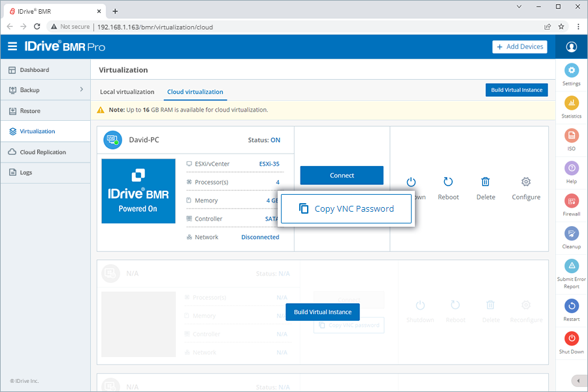
Task: Open the browser tab search dropdown
Action: click(519, 7)
